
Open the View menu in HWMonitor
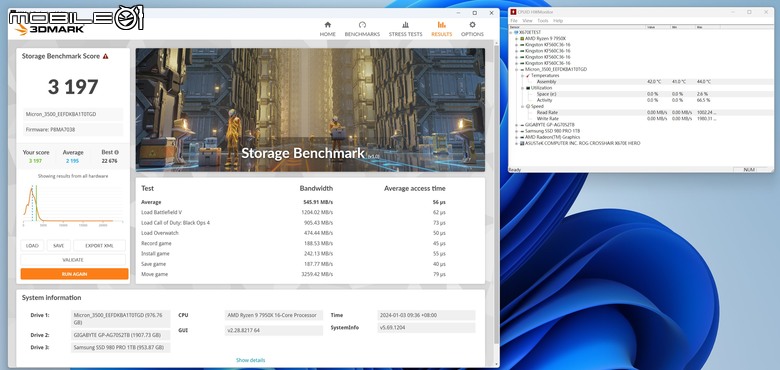coord(527,21)
